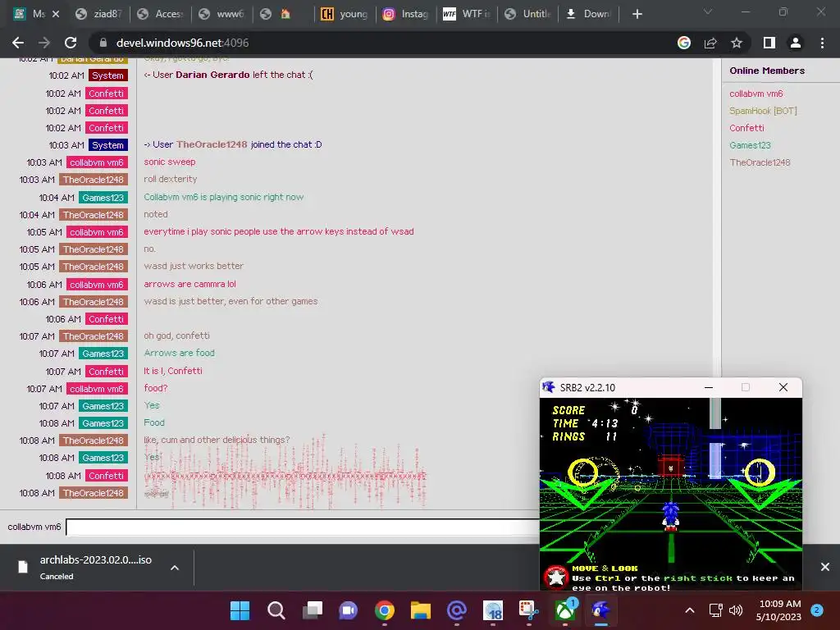This screenshot has width=840, height=630.
Task: Click the chat message input field
Action: pyautogui.click(x=303, y=527)
